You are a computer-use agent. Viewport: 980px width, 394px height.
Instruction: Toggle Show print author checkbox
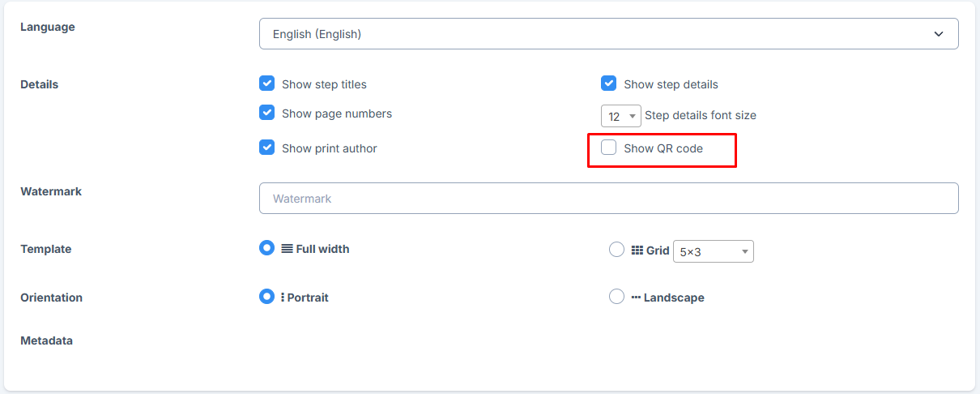[x=267, y=148]
